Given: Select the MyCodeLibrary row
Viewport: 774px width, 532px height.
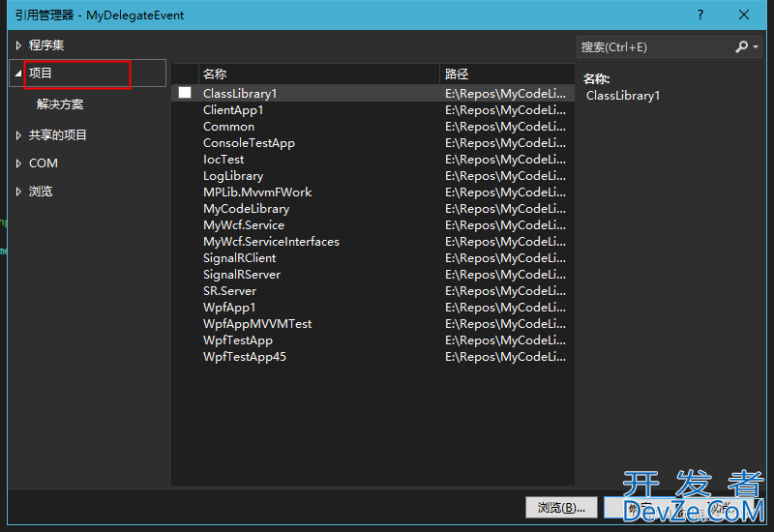Looking at the screenshot, I should click(373, 208).
